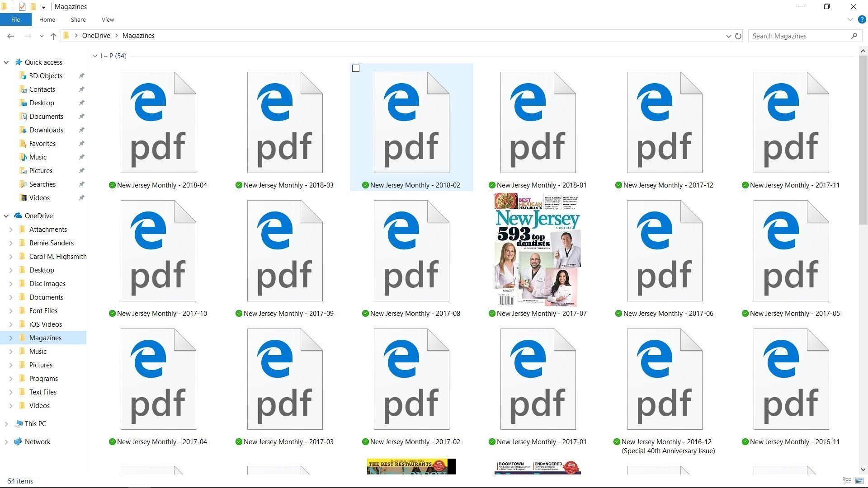Select New Jersey Monthly 2017-09 PDF icon

pos(285,251)
